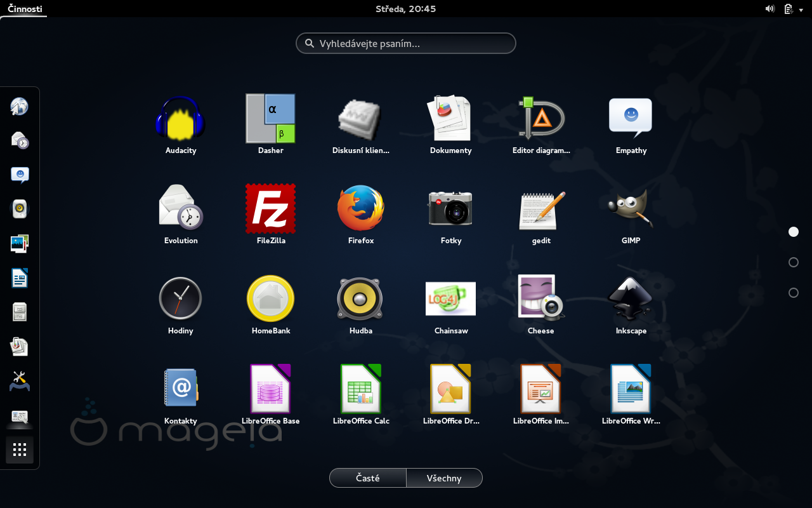Open the Editor diagramů app icon
Screen dimensions: 812x508
coord(541,119)
